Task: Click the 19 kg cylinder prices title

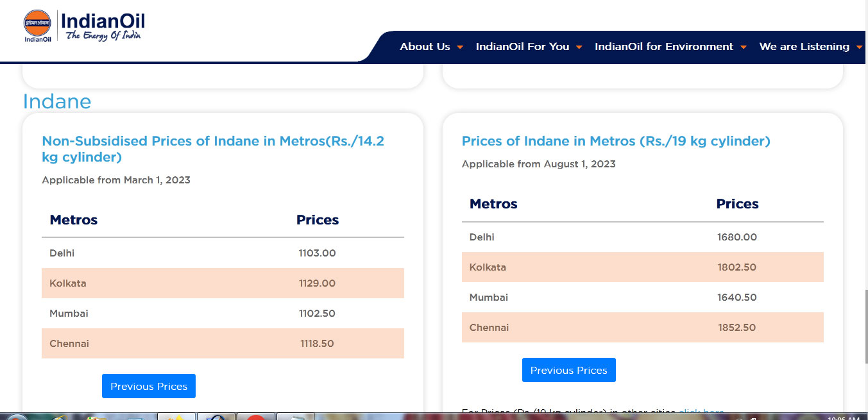Action: tap(616, 141)
